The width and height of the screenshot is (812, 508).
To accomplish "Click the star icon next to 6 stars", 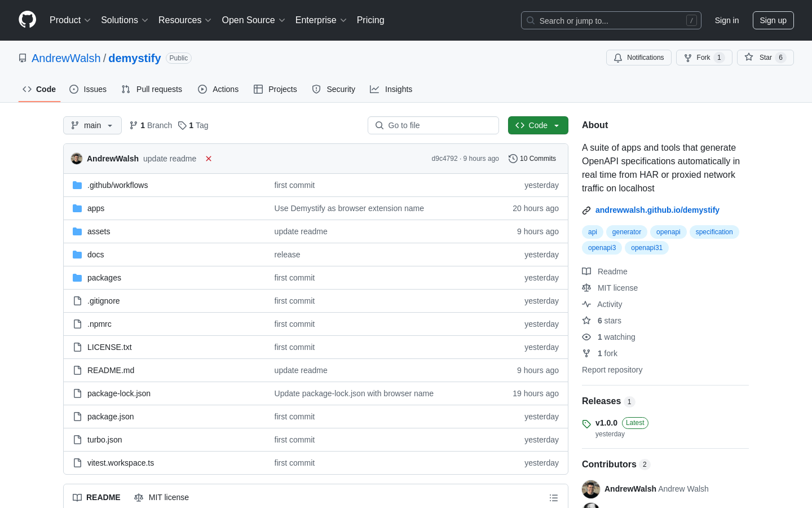I will click(586, 321).
